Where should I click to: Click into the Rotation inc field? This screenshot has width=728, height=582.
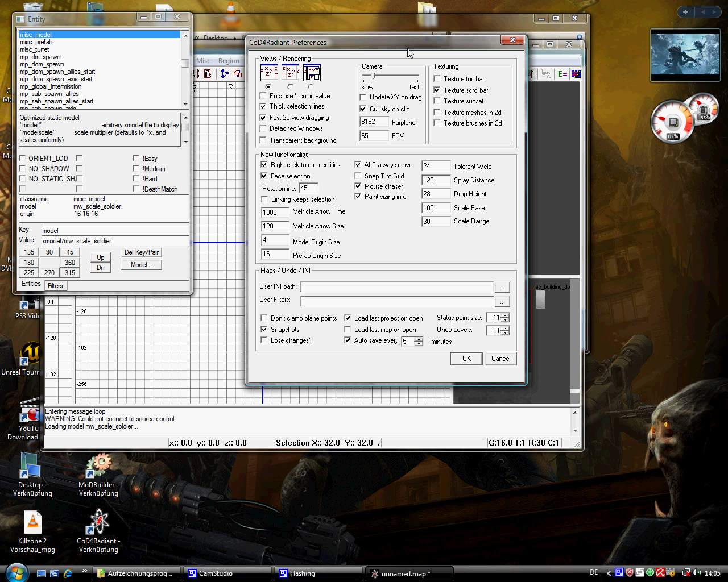click(308, 188)
